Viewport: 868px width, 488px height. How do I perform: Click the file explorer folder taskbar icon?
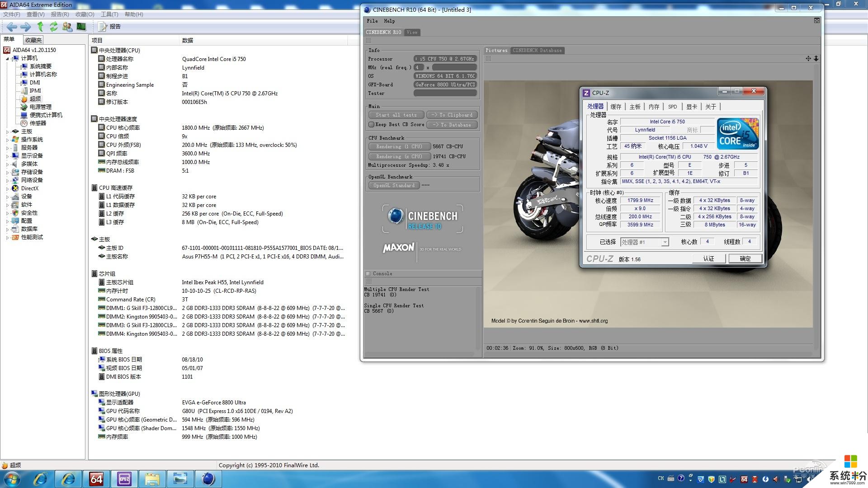click(152, 479)
